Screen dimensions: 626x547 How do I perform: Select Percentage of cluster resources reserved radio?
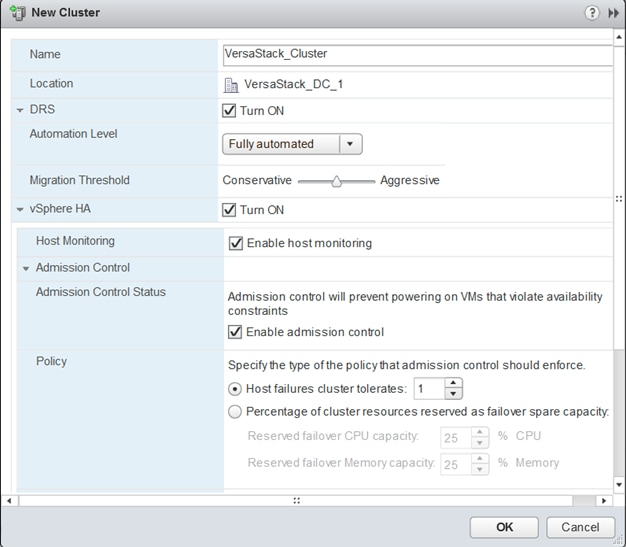(x=235, y=411)
